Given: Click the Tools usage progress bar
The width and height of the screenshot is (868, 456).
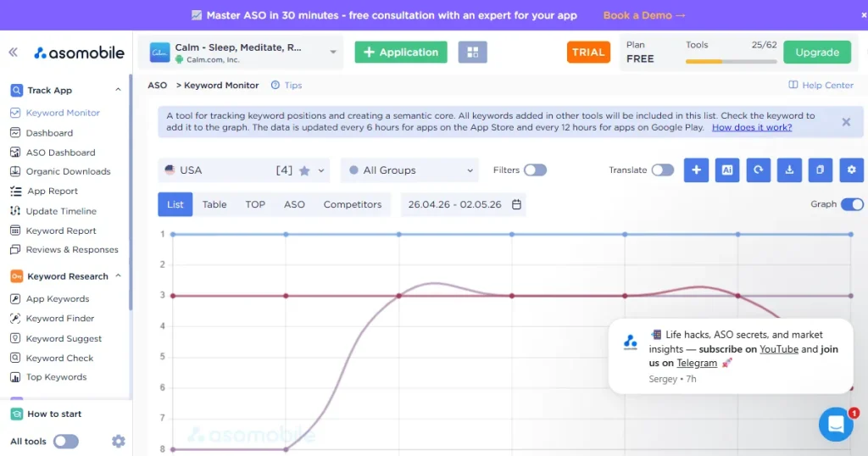Looking at the screenshot, I should pyautogui.click(x=731, y=61).
